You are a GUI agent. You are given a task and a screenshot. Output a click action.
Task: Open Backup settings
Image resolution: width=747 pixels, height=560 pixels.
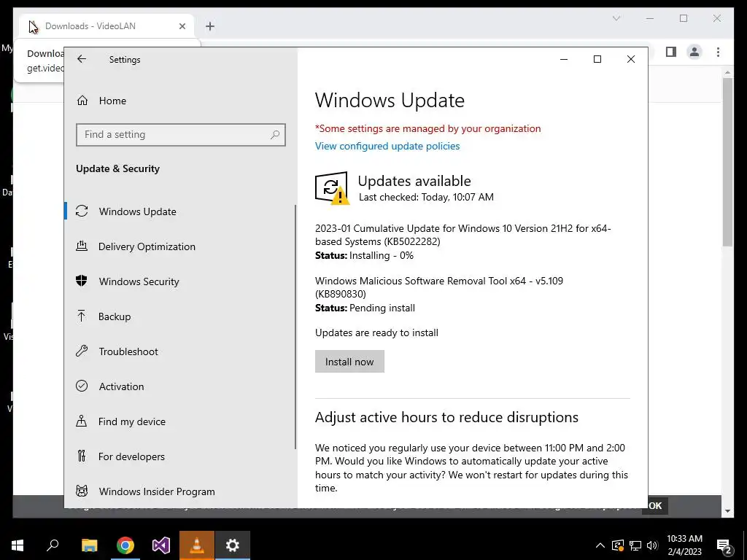pos(180,316)
